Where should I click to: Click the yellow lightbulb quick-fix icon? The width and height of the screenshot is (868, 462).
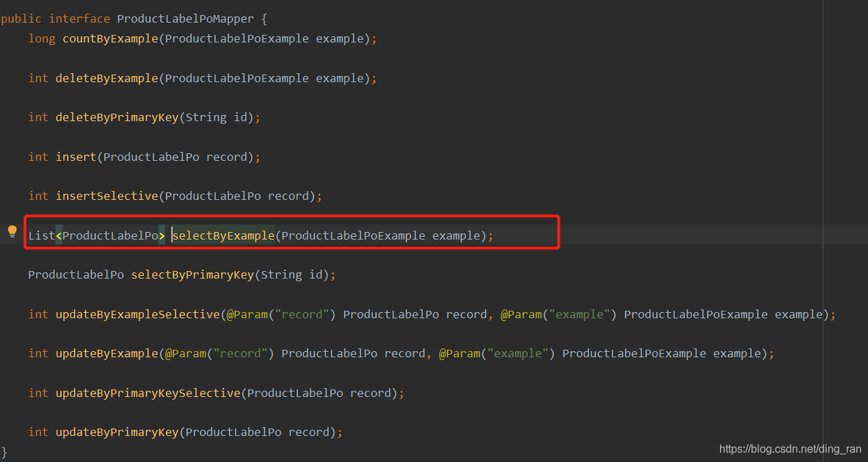pyautogui.click(x=12, y=232)
